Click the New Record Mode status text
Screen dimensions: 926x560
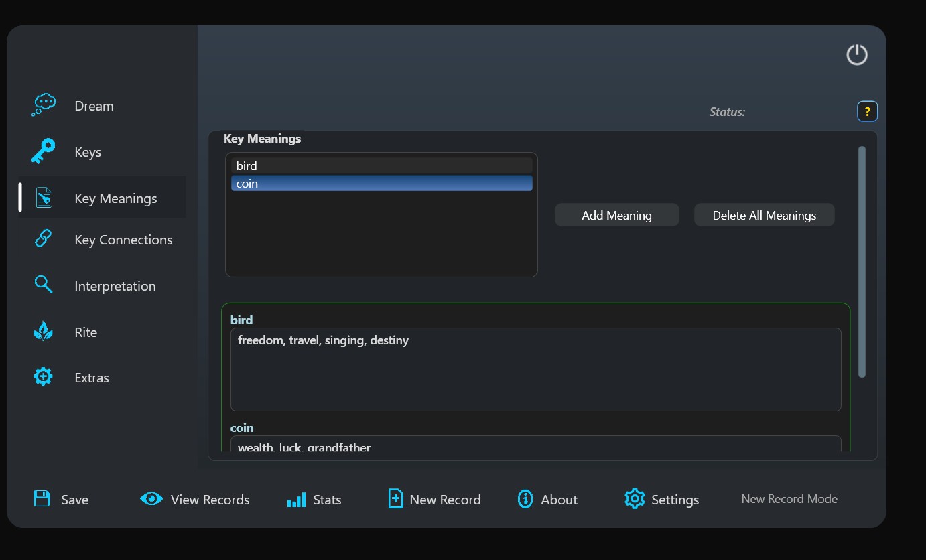click(789, 499)
